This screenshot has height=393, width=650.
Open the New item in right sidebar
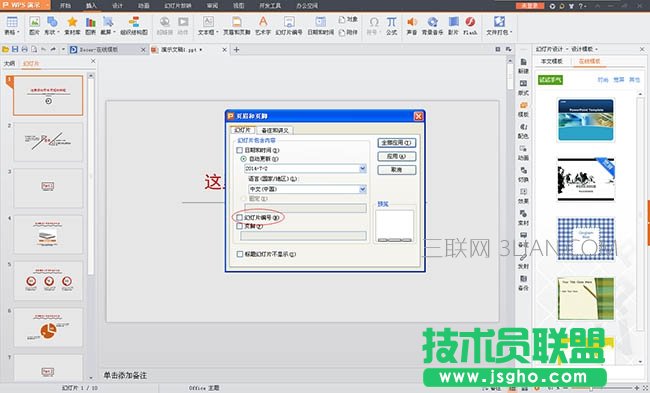pos(524,66)
